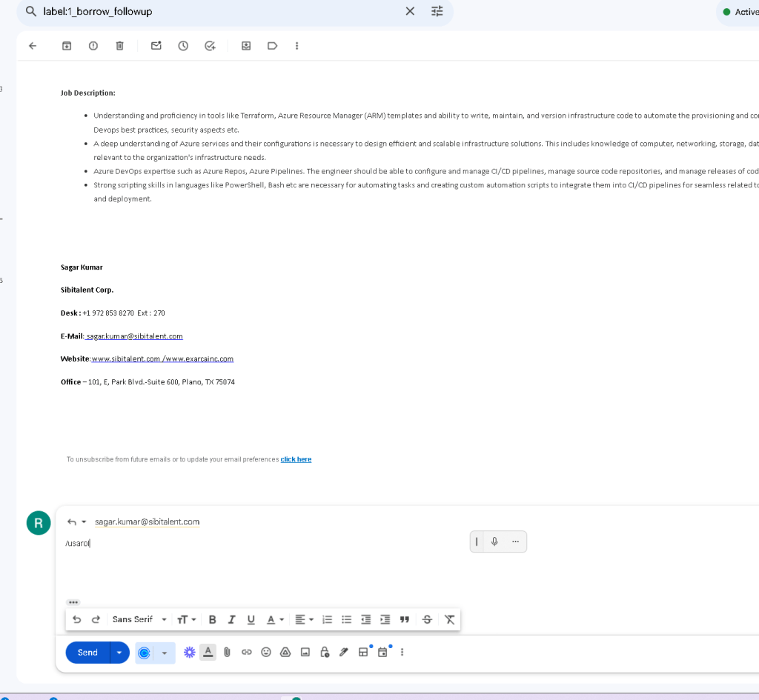Viewport: 759px width, 700px height.
Task: Open the dictation widget more options
Action: 516,541
